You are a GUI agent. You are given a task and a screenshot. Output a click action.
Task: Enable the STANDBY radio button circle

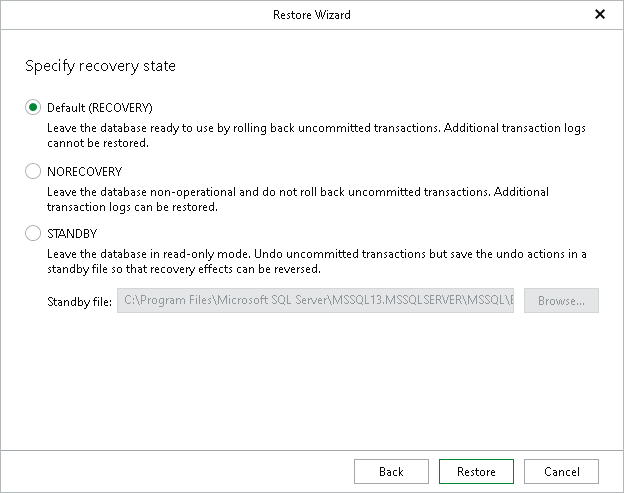[x=33, y=233]
